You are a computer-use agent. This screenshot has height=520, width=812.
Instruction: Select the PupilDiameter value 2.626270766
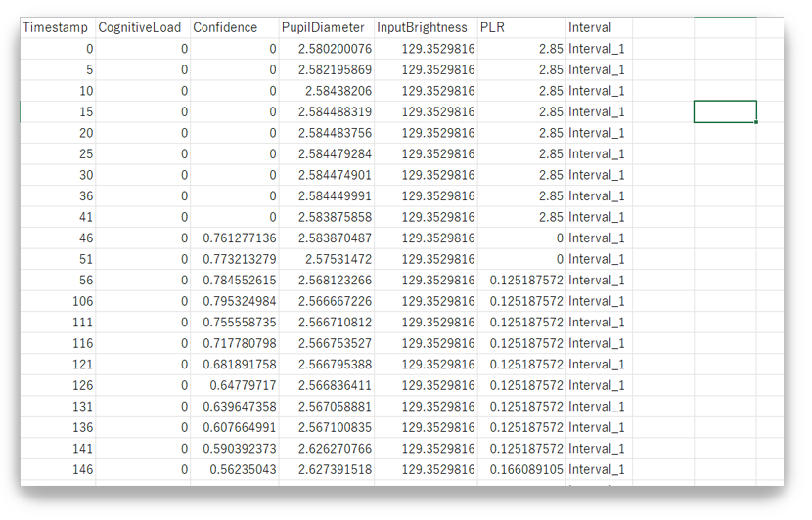[x=328, y=449]
